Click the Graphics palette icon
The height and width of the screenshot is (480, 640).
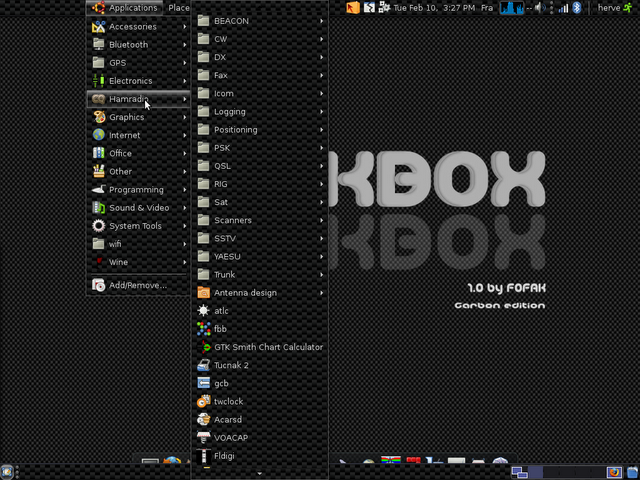(x=98, y=117)
